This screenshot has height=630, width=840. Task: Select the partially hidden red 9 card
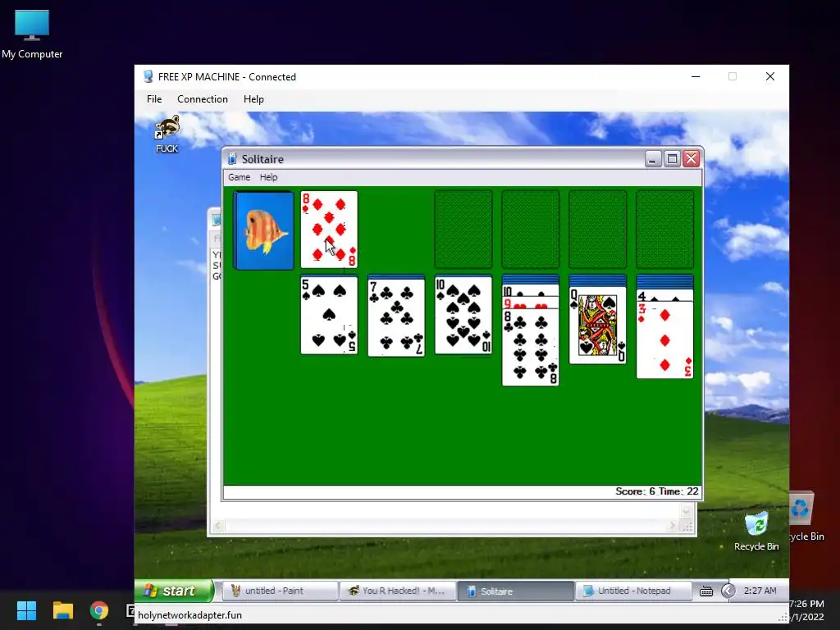point(531,304)
